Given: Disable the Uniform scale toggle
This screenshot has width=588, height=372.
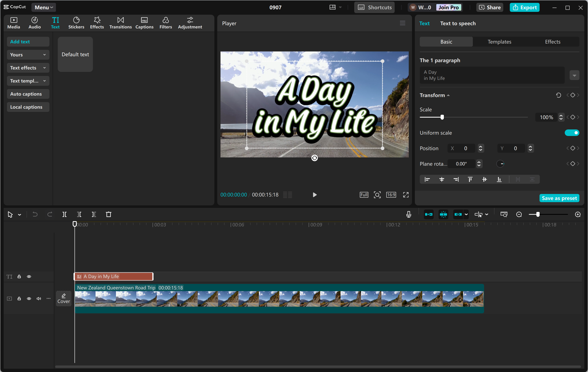Looking at the screenshot, I should click(x=572, y=133).
